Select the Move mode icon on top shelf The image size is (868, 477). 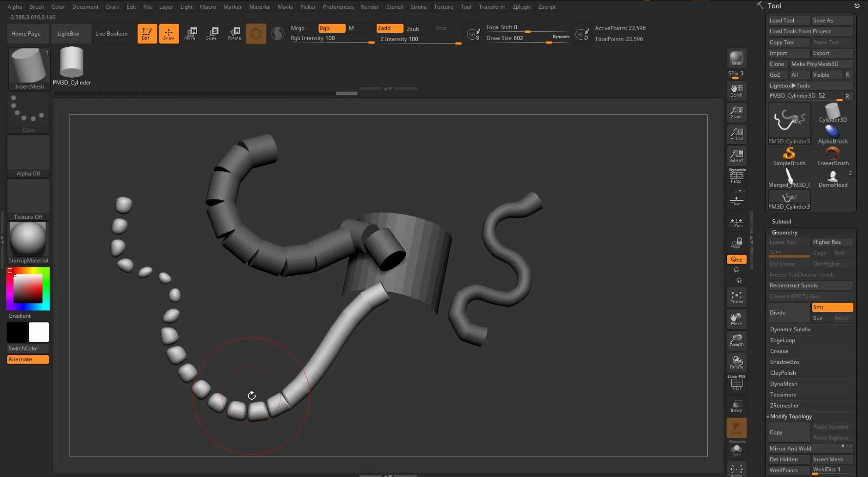coord(190,33)
